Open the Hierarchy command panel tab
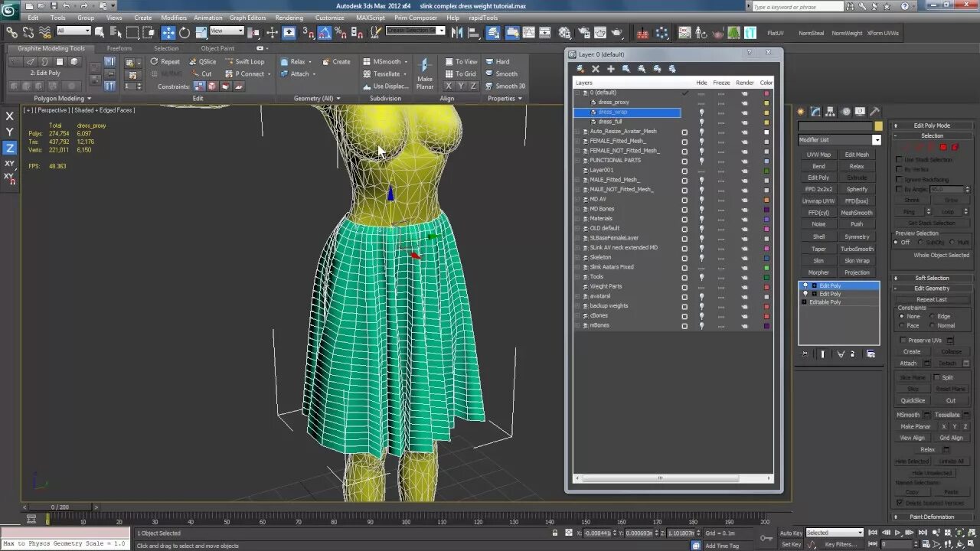The height and width of the screenshot is (551, 980). point(830,112)
